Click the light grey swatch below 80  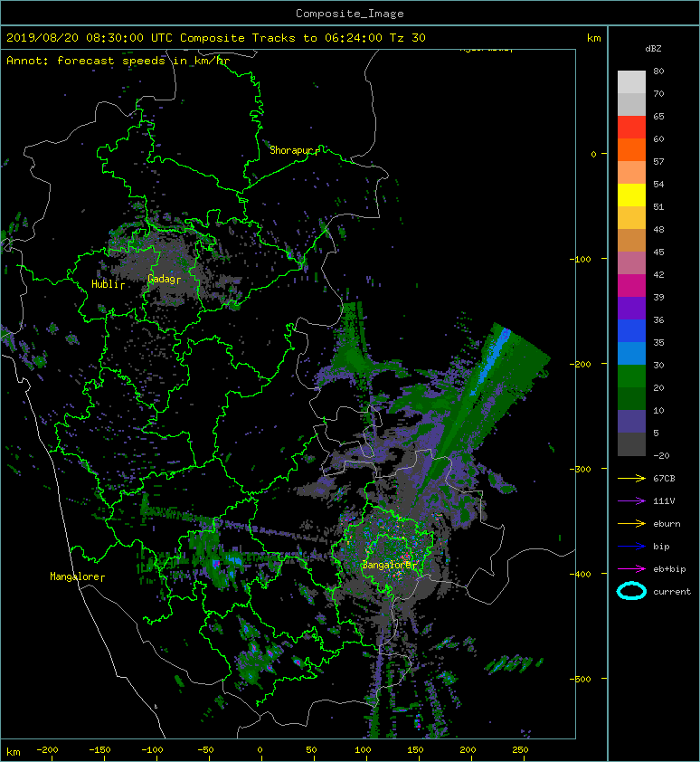point(631,81)
